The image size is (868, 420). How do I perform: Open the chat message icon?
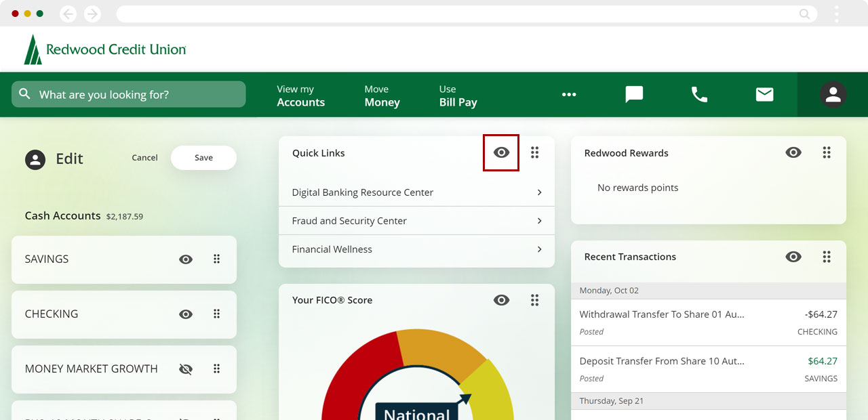[x=634, y=94]
